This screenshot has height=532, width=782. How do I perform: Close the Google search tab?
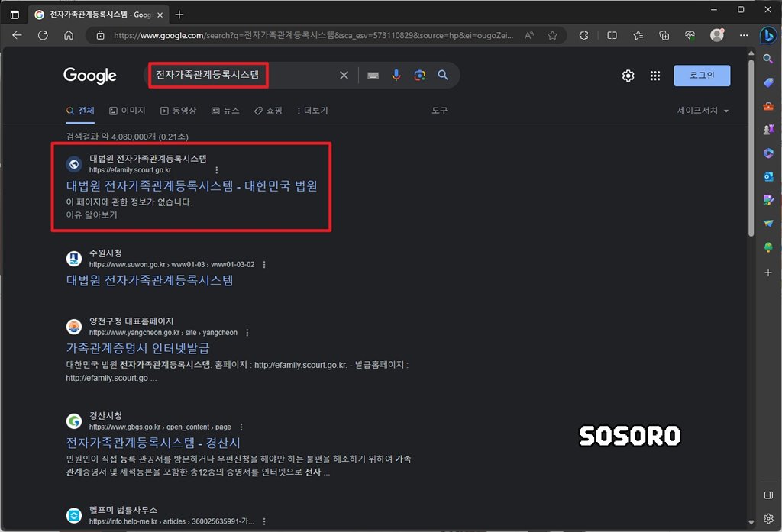(x=160, y=15)
